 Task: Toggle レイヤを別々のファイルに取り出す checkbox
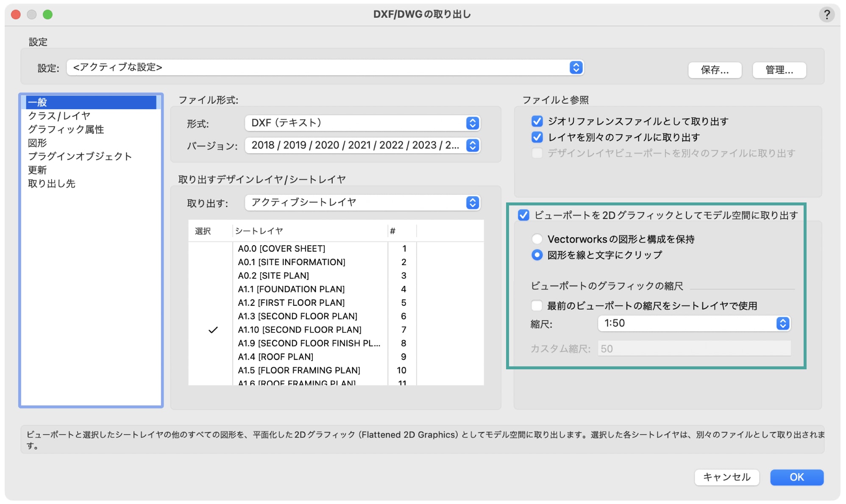537,137
